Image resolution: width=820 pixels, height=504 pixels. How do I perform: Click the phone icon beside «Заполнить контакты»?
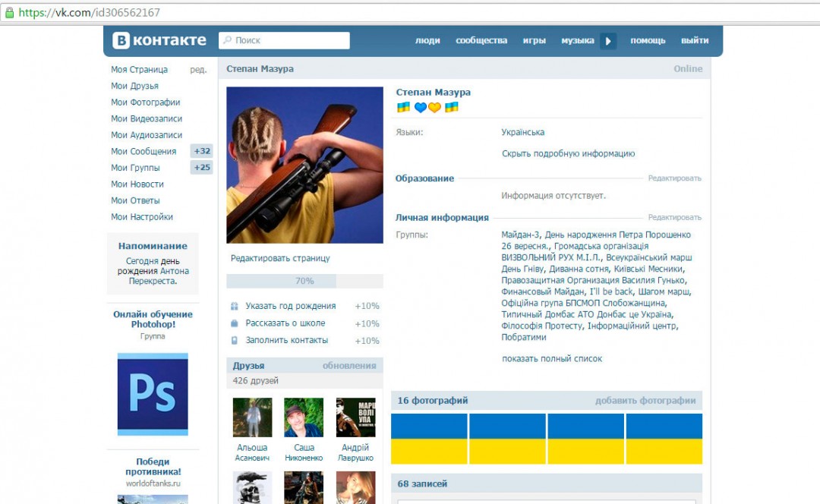(x=235, y=340)
